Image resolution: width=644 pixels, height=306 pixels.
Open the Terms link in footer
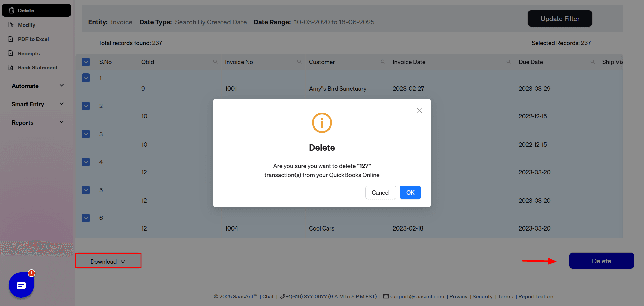coord(505,297)
